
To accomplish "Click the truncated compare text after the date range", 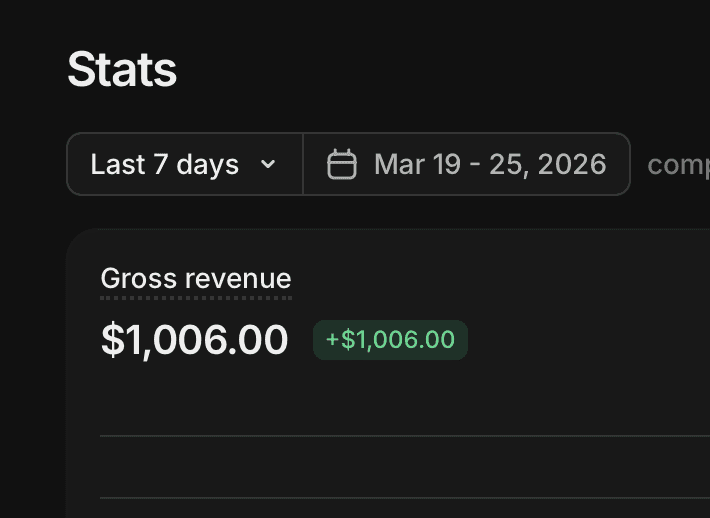I will pyautogui.click(x=679, y=164).
